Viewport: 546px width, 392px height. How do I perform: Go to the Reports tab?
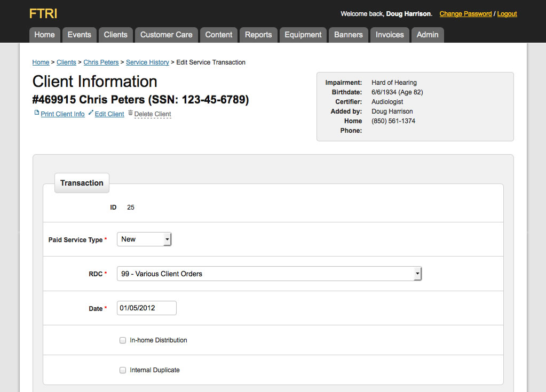(x=258, y=35)
